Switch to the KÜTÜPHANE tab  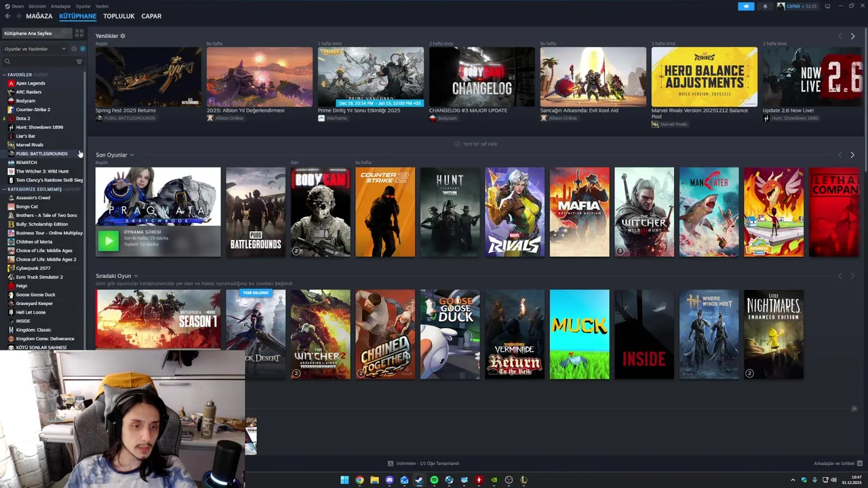click(x=78, y=16)
